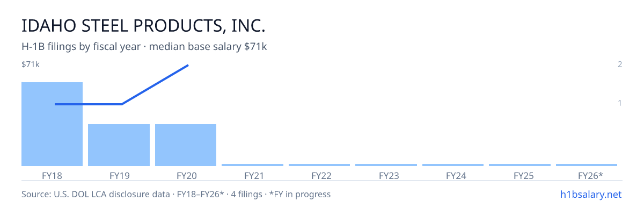Select the FY18 filings bar
This screenshot has width=644, height=215.
point(52,124)
